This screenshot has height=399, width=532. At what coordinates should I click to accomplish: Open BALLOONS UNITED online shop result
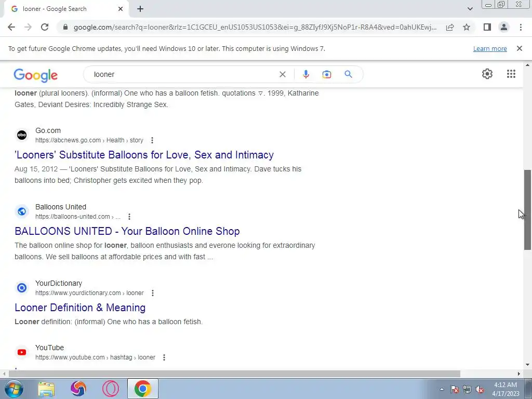point(127,231)
